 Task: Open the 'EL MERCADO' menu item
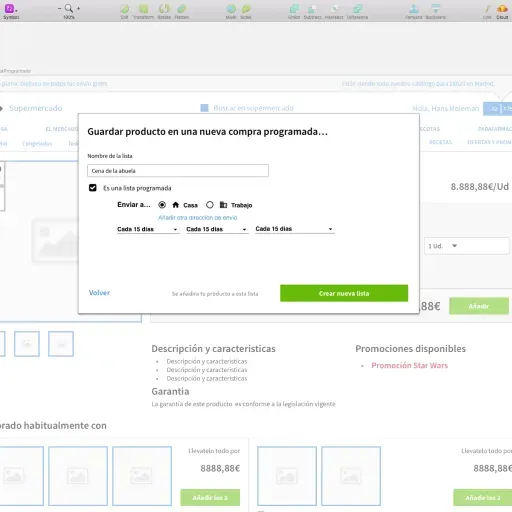(62, 129)
